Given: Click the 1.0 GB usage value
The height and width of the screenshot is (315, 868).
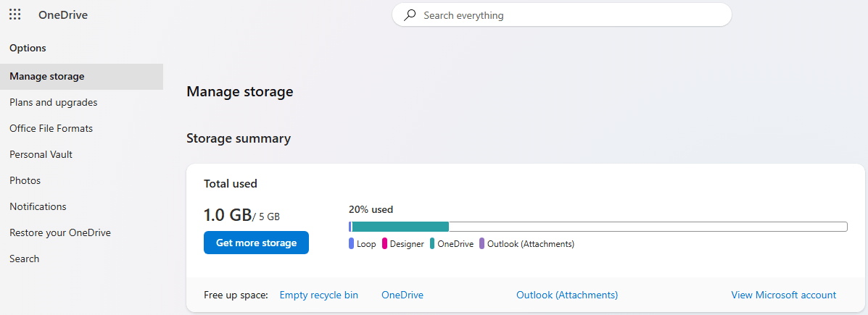Looking at the screenshot, I should (228, 215).
